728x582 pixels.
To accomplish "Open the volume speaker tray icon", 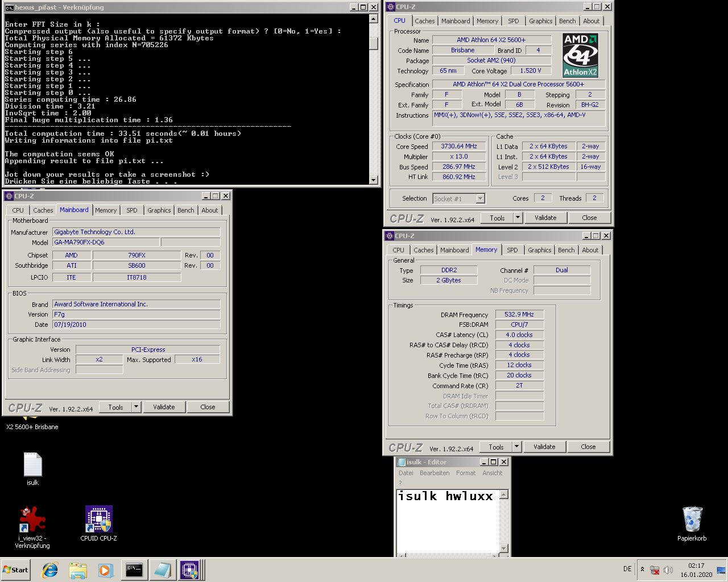I will coord(668,570).
